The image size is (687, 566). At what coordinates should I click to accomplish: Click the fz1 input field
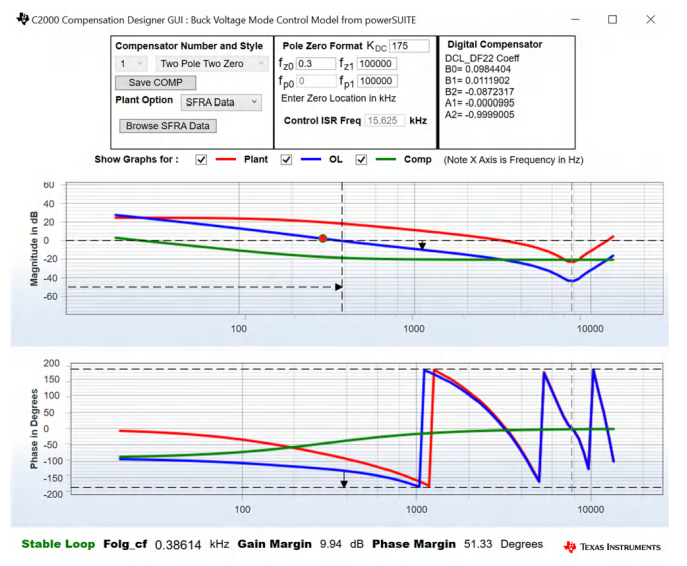pos(377,64)
